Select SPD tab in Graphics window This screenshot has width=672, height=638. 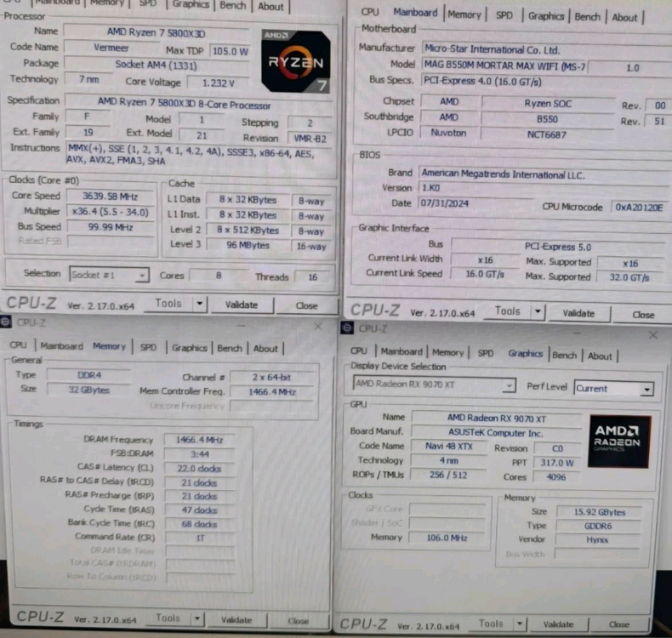(x=486, y=353)
